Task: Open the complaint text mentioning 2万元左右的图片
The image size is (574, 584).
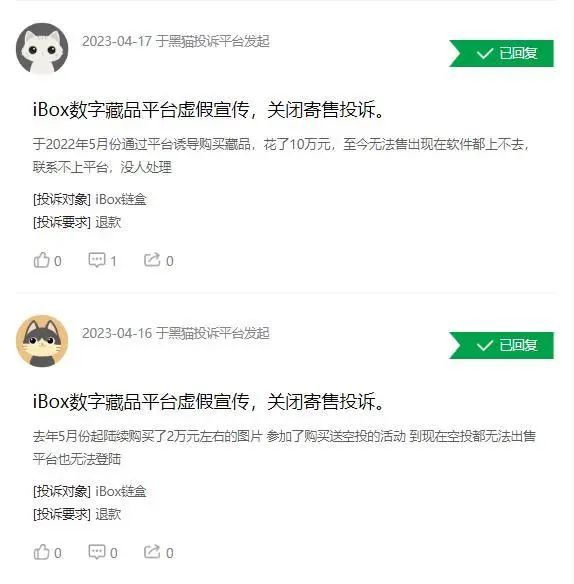Action: tap(284, 447)
